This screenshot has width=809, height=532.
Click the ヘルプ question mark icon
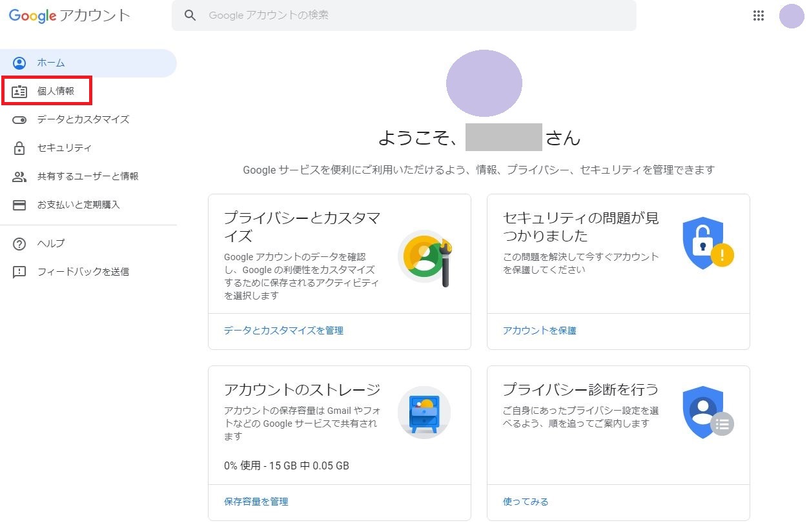point(19,243)
